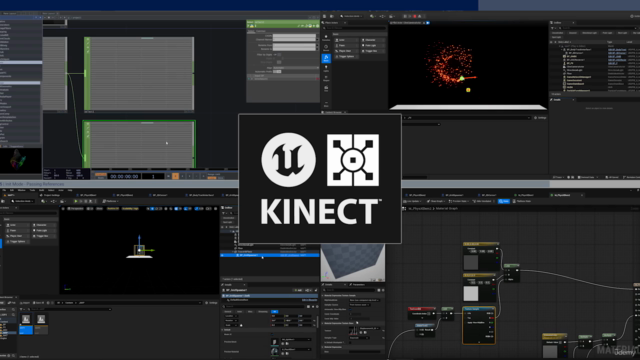Click Settings beside the top-right console input
Screen dimensions: 640x360
540,118
